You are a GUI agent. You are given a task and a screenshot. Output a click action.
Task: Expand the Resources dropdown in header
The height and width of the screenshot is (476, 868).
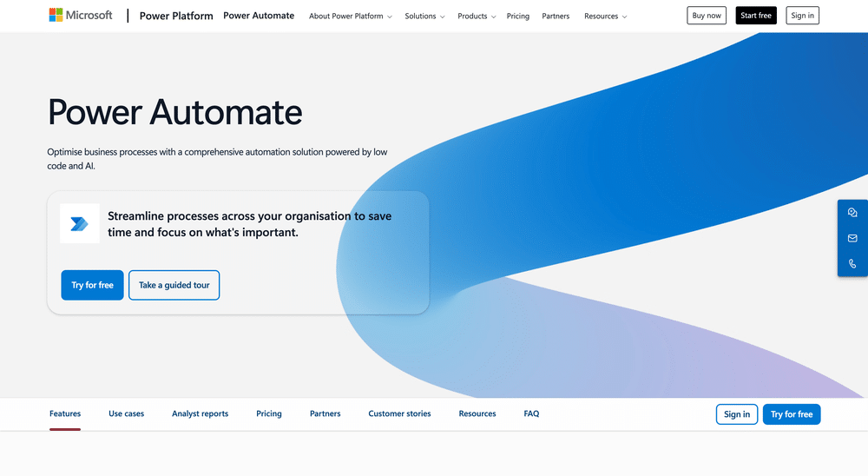coord(606,17)
